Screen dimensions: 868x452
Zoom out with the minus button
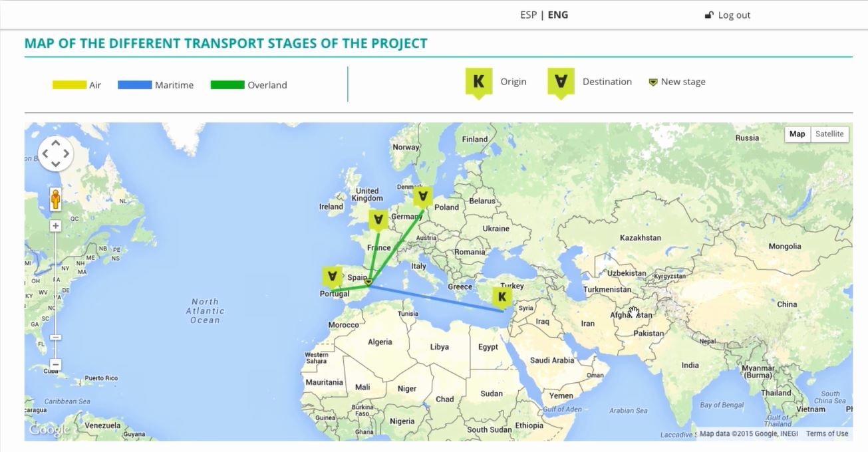point(56,364)
